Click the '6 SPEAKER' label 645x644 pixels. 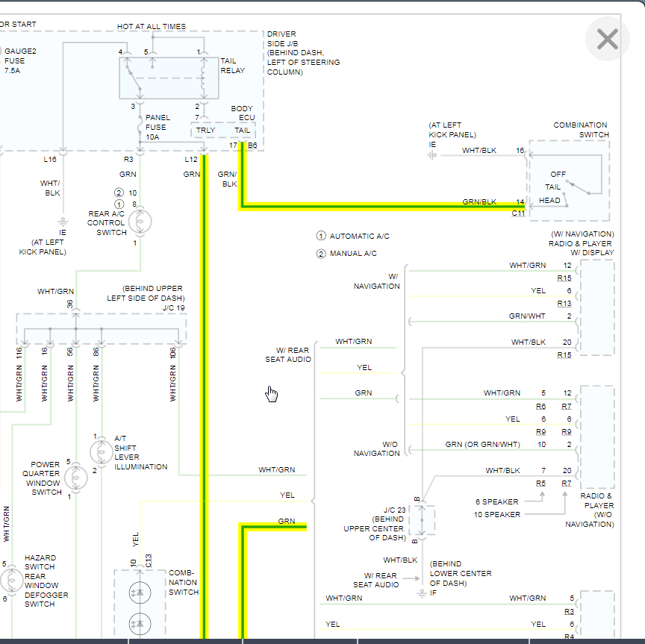point(496,501)
